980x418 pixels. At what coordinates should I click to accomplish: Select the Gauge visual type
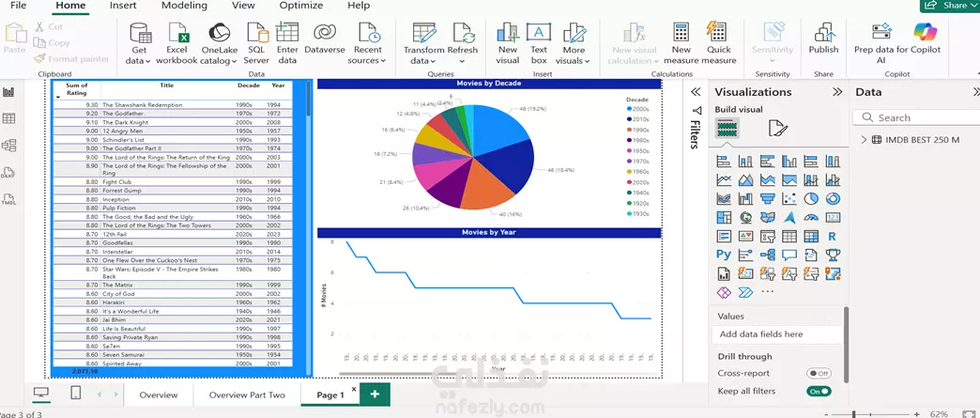[x=811, y=218]
